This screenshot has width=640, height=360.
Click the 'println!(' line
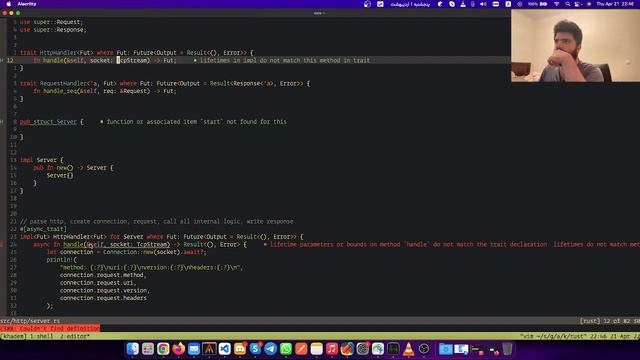point(62,260)
